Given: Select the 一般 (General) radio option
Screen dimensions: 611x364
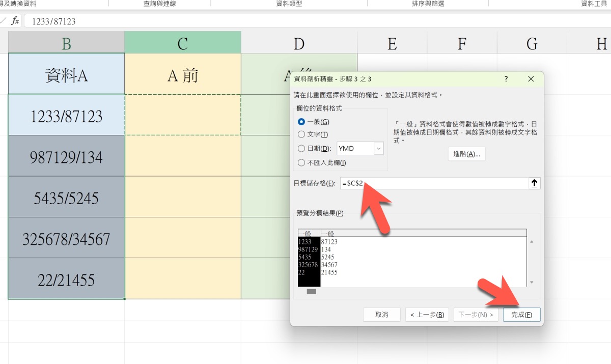Looking at the screenshot, I should pos(301,122).
